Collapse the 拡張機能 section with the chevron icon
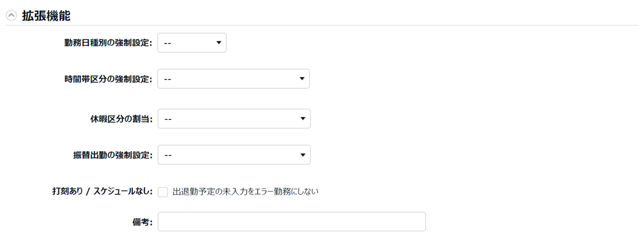This screenshot has width=644, height=241. tap(11, 16)
